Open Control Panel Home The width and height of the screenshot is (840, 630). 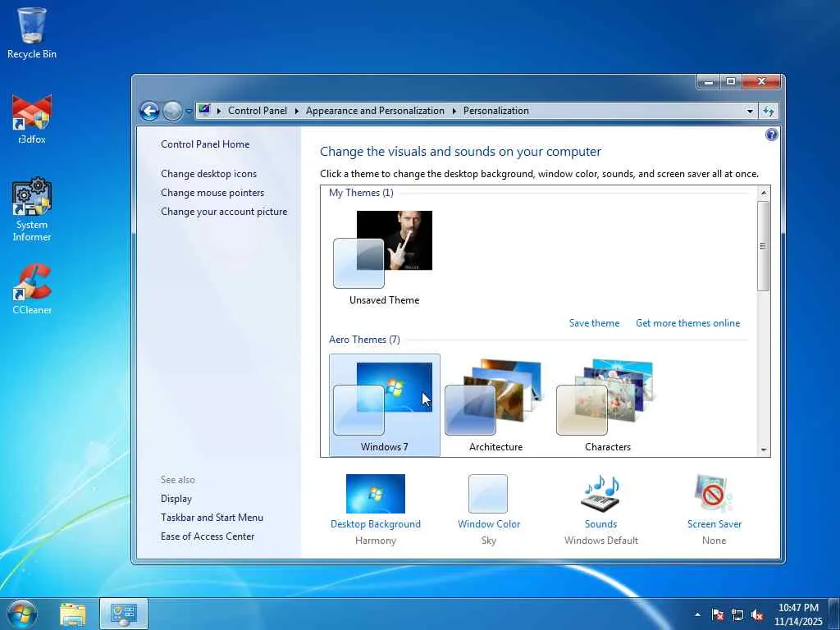pyautogui.click(x=205, y=144)
